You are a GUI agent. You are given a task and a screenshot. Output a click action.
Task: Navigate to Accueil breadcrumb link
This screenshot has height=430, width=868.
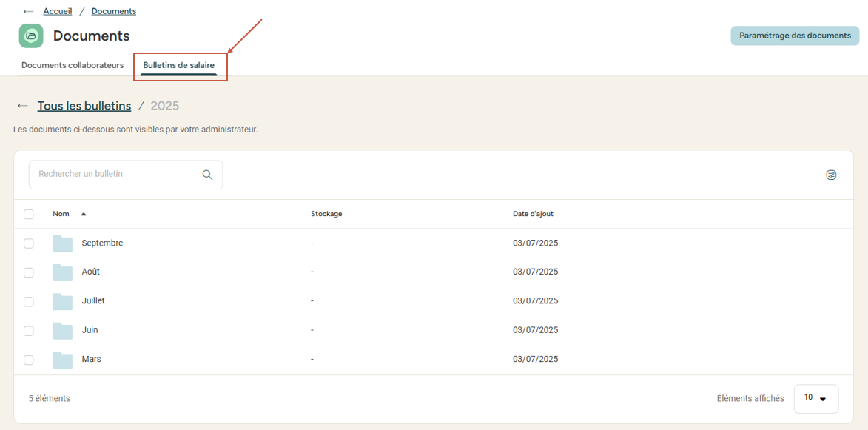tap(58, 11)
